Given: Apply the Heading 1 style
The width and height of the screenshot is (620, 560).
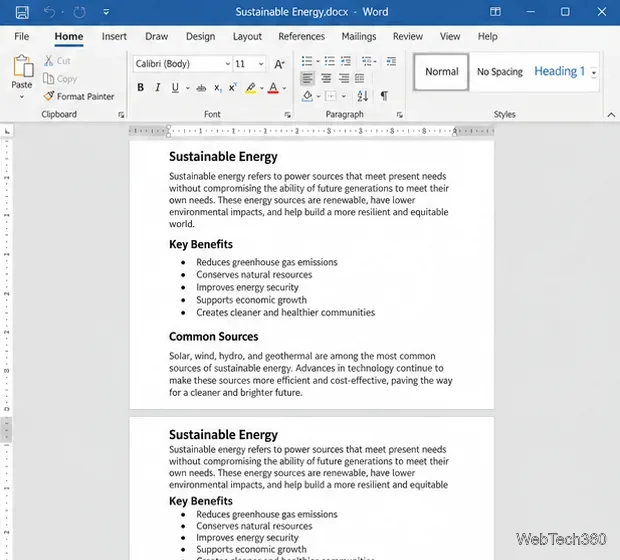Looking at the screenshot, I should pos(559,72).
